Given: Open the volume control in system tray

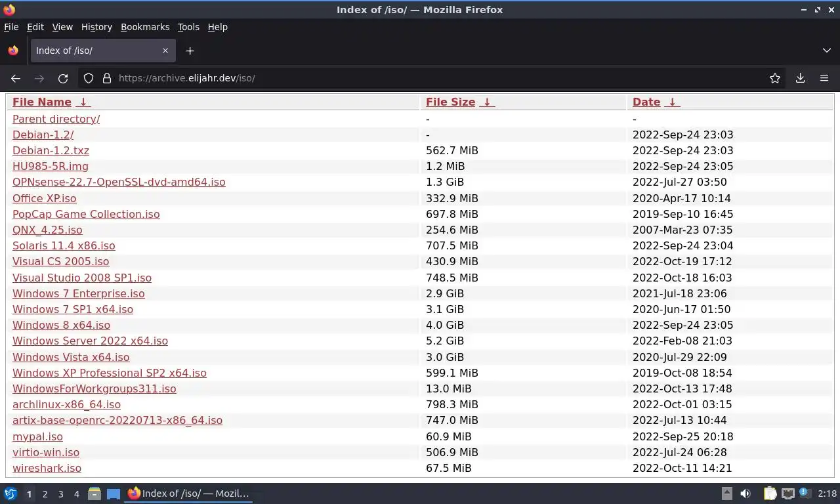Looking at the screenshot, I should click(x=745, y=493).
